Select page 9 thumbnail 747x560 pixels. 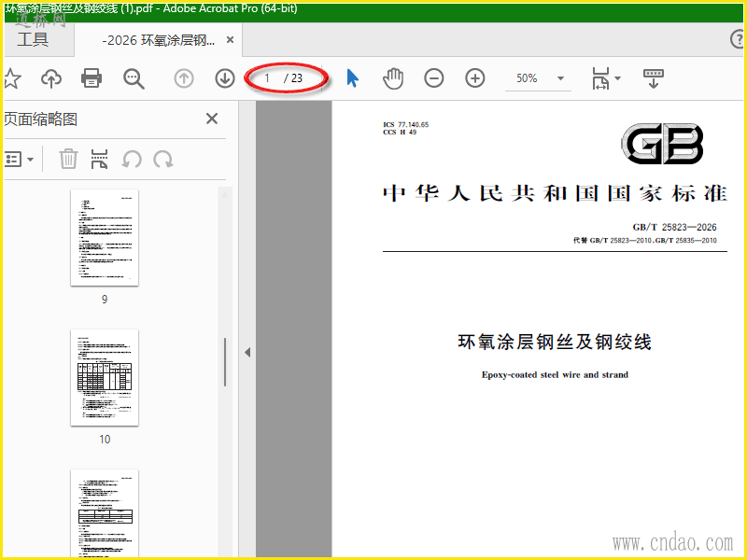tap(105, 238)
